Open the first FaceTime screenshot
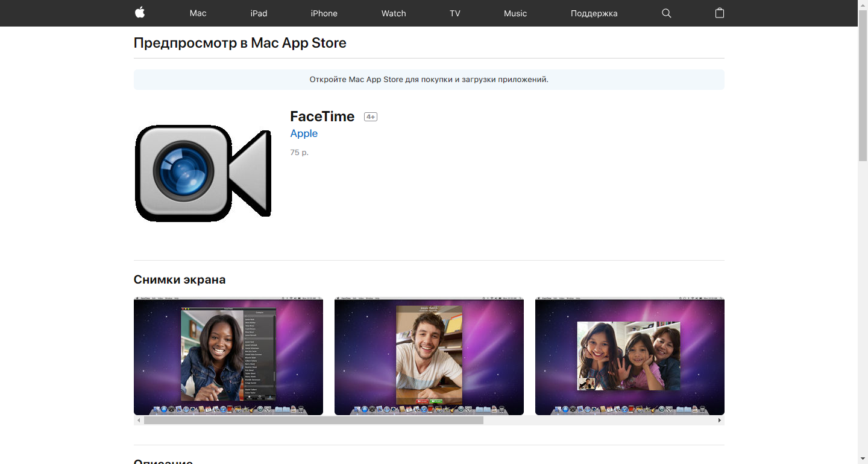This screenshot has width=868, height=464. (x=228, y=356)
